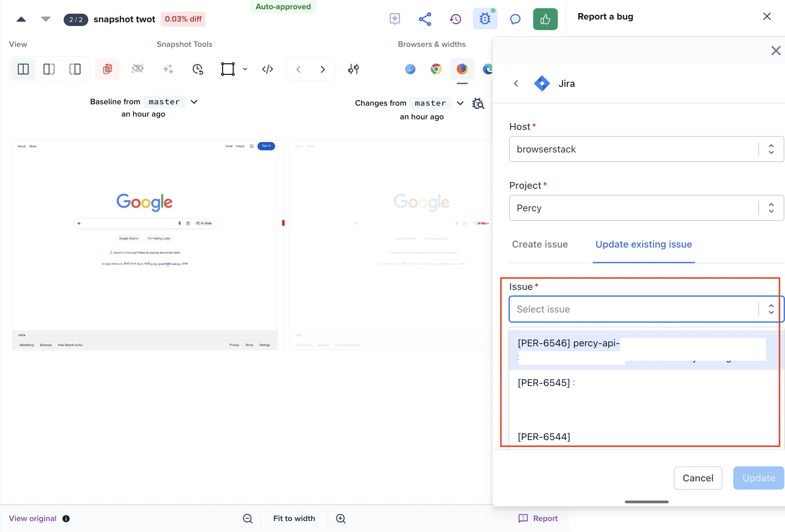
Task: Open the snapshot history icon
Action: coord(455,19)
